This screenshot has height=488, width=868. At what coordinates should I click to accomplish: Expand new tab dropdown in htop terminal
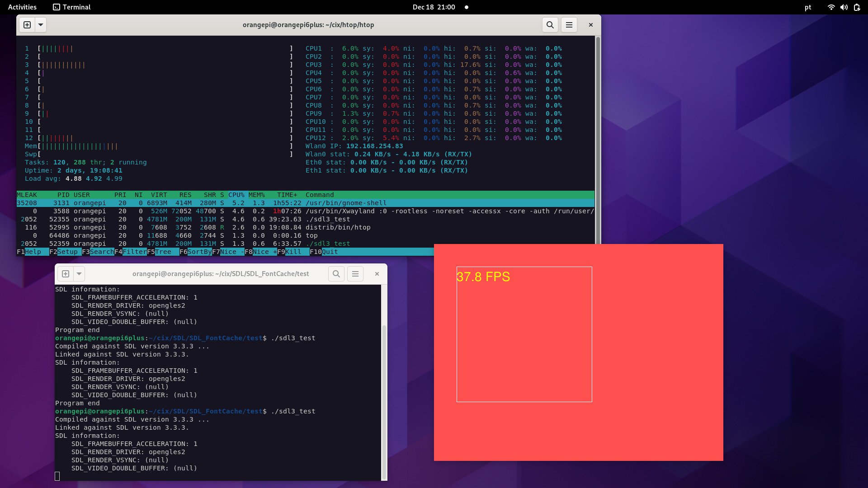[x=41, y=25]
